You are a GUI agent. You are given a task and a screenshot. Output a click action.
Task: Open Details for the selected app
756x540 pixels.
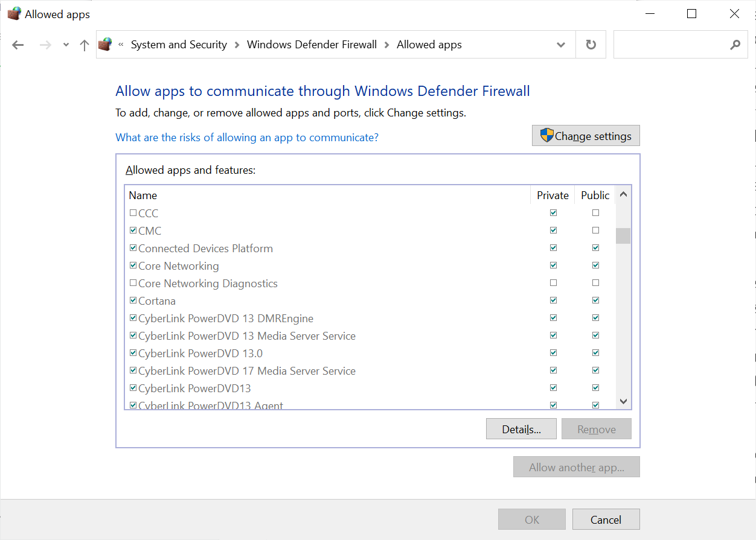522,430
